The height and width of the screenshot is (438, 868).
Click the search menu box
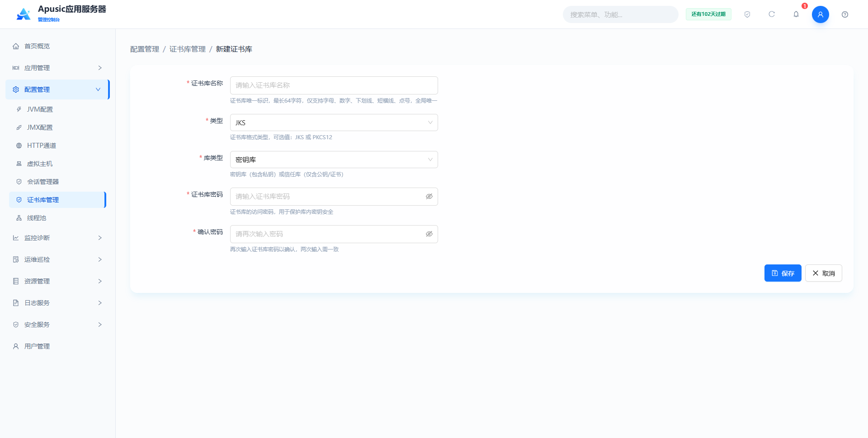pyautogui.click(x=620, y=14)
